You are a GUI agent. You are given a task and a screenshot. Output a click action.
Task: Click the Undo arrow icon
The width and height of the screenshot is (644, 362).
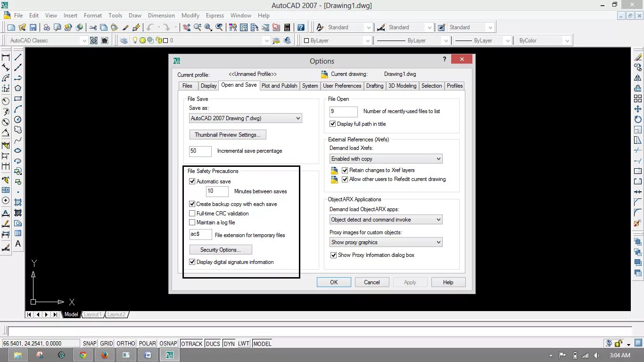click(x=150, y=27)
